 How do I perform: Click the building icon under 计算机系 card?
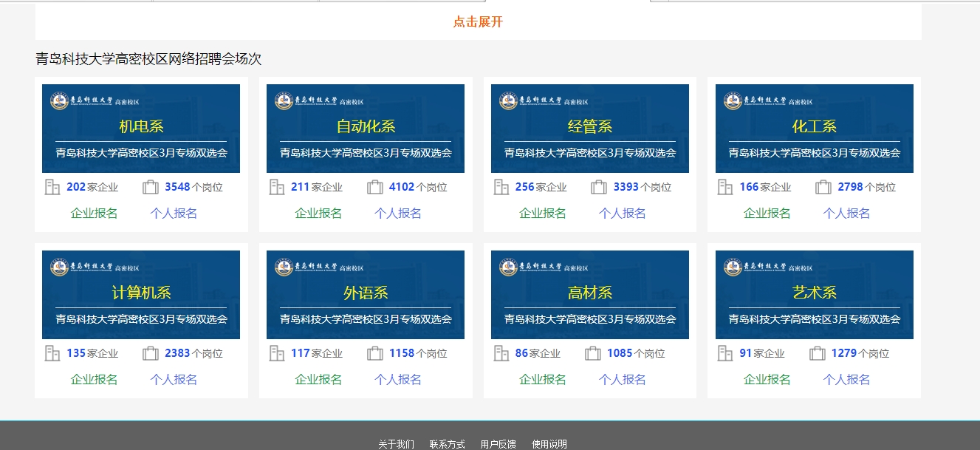click(52, 353)
